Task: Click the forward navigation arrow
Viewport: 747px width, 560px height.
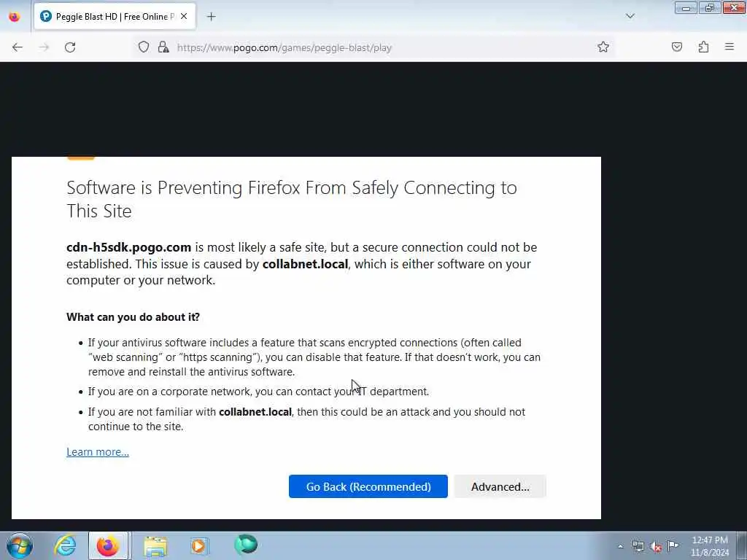Action: (44, 47)
